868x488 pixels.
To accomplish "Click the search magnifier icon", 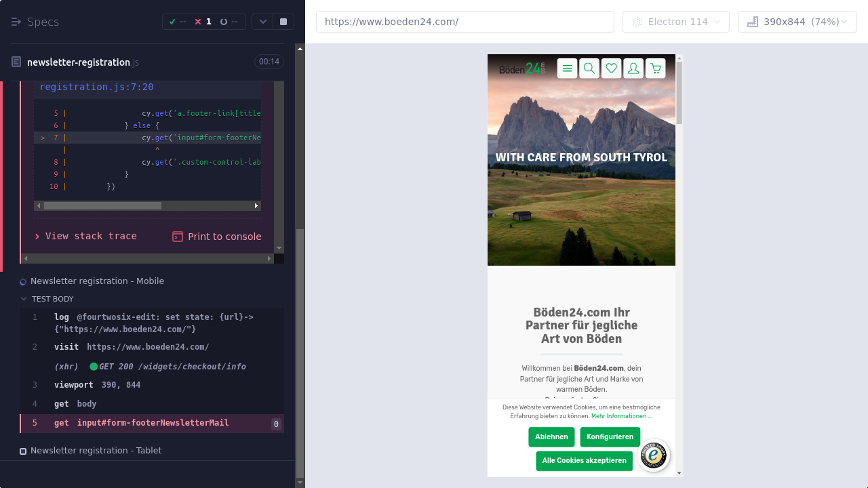I will tap(589, 68).
